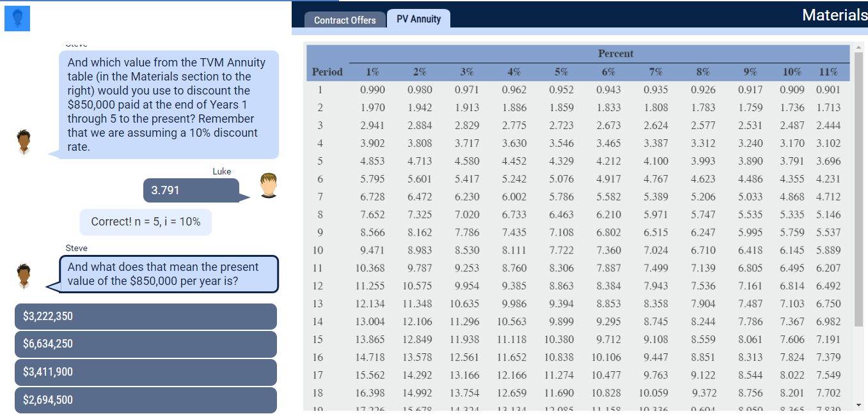Viewport: 868px width, 414px height.
Task: Pick the $2,694,500 answer choice
Action: click(x=145, y=400)
